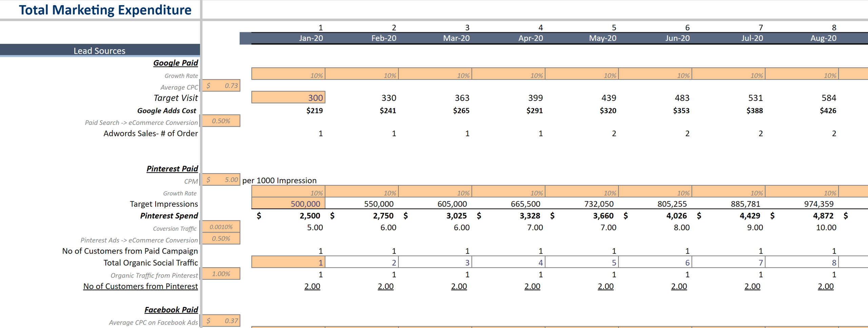Select the Organic Traffic from Pinterest cell 1.00%

[x=222, y=274]
